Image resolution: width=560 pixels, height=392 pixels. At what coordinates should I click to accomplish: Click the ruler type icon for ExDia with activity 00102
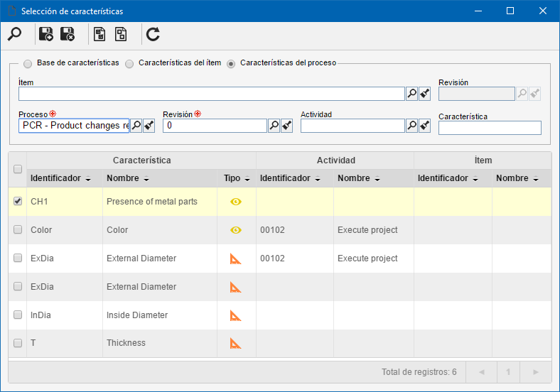click(x=235, y=258)
